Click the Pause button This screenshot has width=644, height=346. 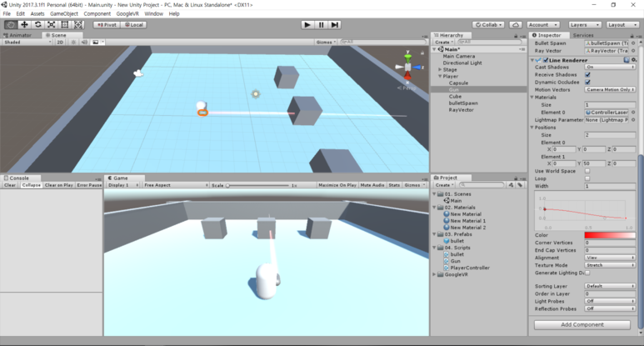(x=321, y=25)
